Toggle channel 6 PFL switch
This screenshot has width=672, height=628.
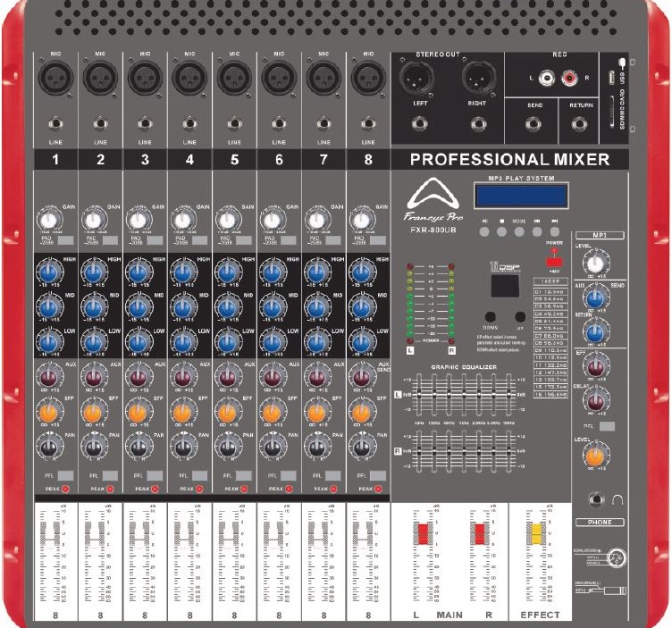(x=289, y=475)
